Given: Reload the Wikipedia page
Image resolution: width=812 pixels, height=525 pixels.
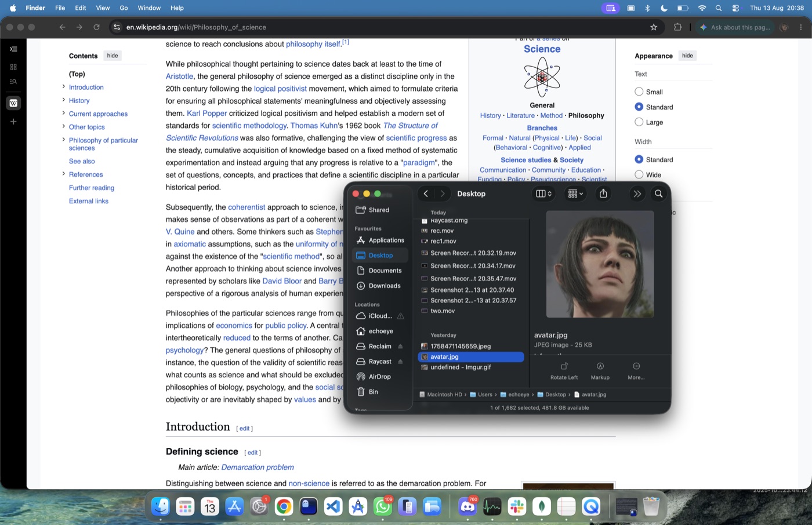Looking at the screenshot, I should pos(96,27).
